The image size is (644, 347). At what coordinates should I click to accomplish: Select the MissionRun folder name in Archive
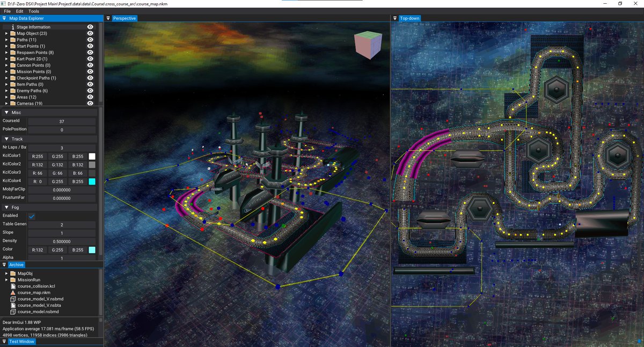click(x=29, y=279)
